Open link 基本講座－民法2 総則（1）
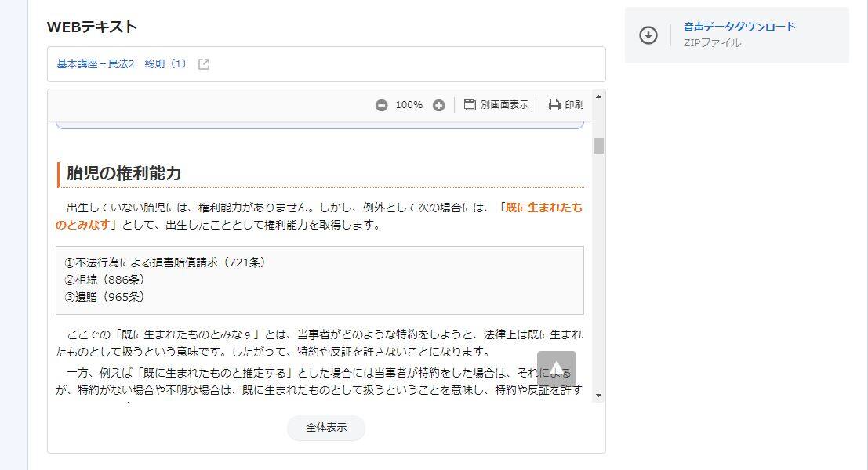 pyautogui.click(x=122, y=64)
